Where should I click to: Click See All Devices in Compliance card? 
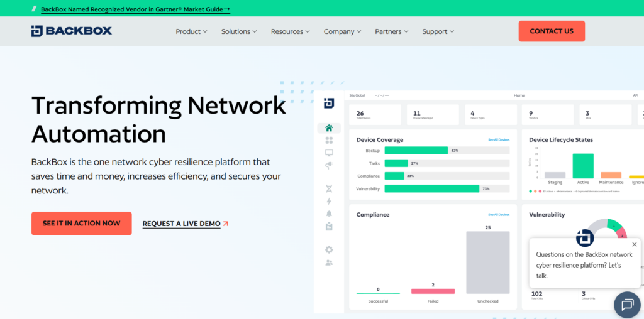pyautogui.click(x=499, y=214)
